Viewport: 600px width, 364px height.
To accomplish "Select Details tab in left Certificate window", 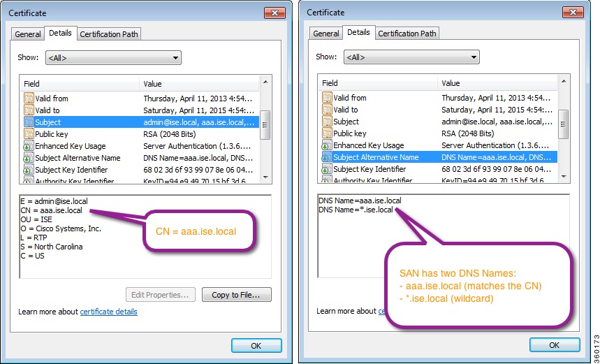I will pyautogui.click(x=61, y=33).
